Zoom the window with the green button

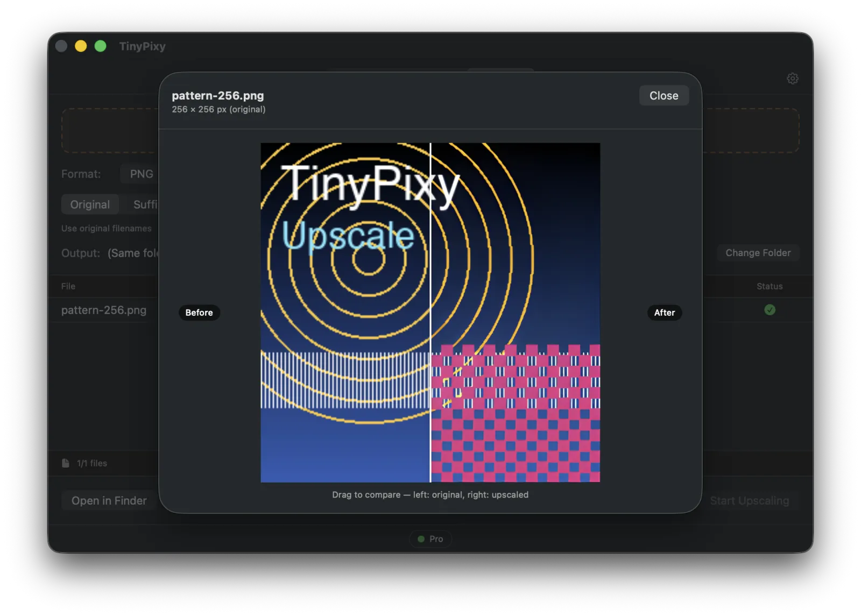100,46
